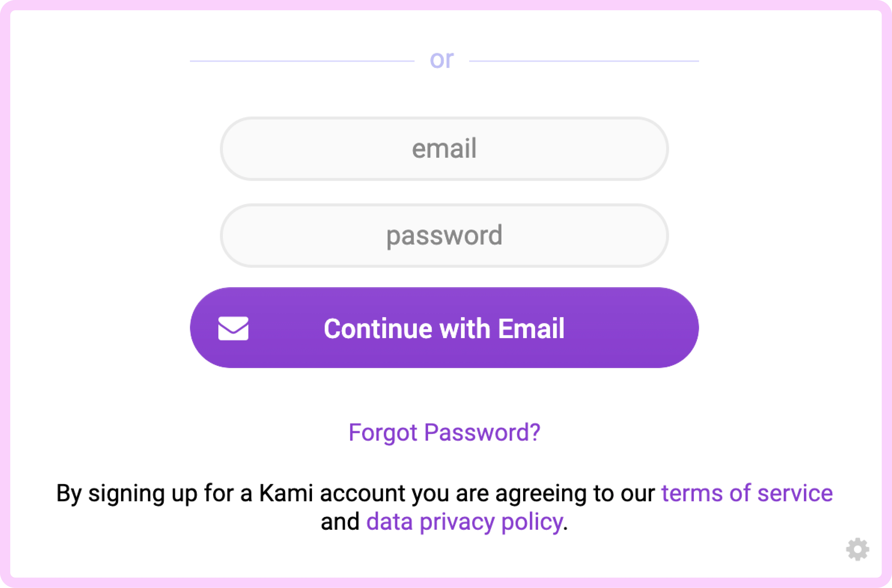Click the purple Continue with Email button

point(444,328)
